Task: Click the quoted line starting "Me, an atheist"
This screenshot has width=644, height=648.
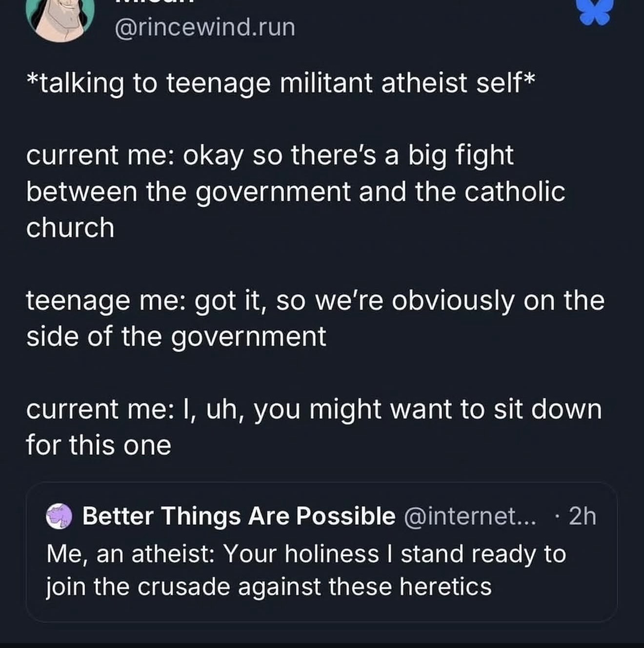Action: 306,554
